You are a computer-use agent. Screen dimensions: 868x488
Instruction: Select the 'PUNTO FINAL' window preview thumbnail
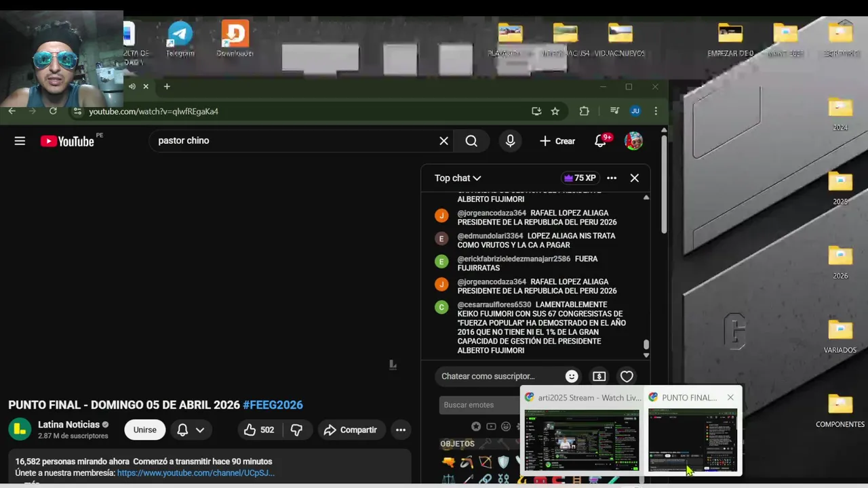[x=692, y=440]
